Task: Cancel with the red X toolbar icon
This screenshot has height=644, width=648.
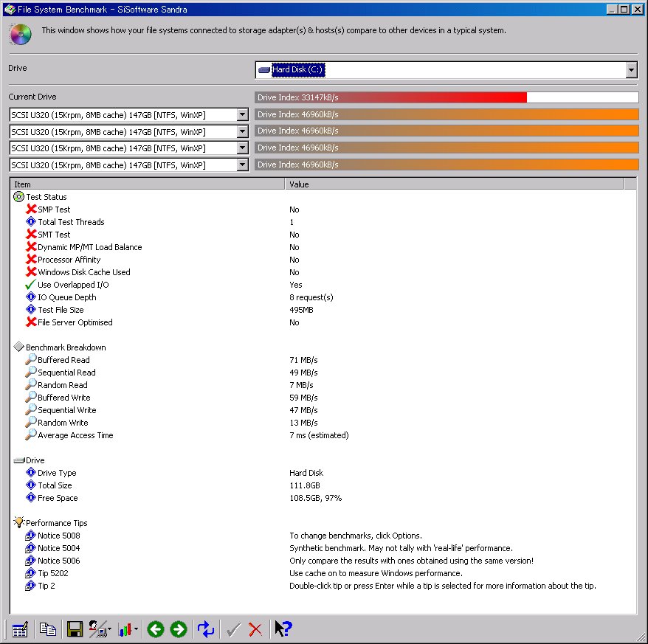Action: [255, 629]
